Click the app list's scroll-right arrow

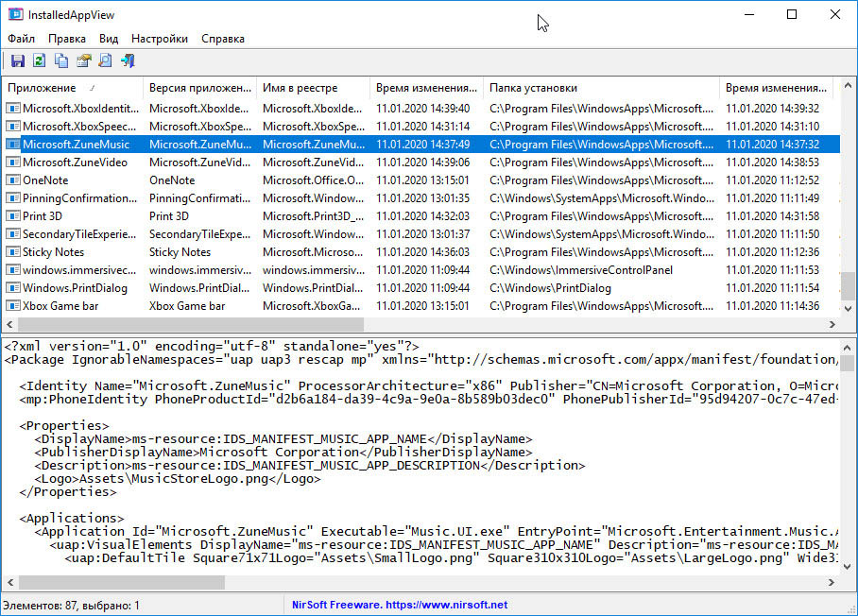(832, 324)
